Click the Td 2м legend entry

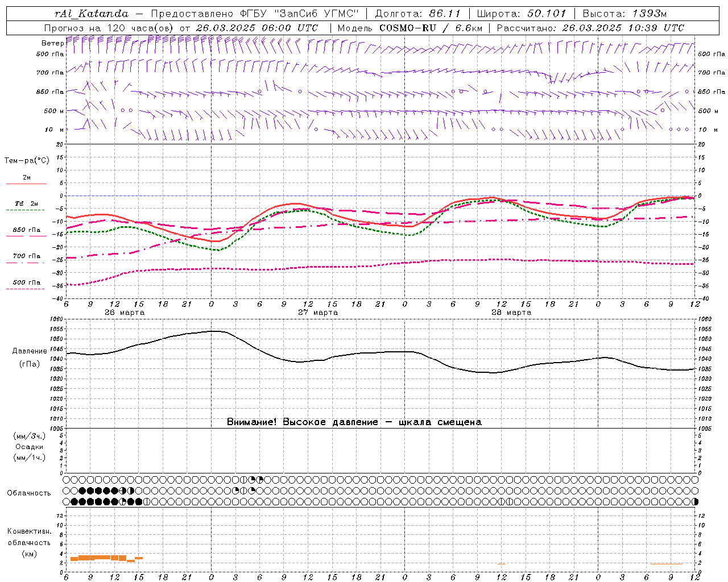pyautogui.click(x=27, y=203)
